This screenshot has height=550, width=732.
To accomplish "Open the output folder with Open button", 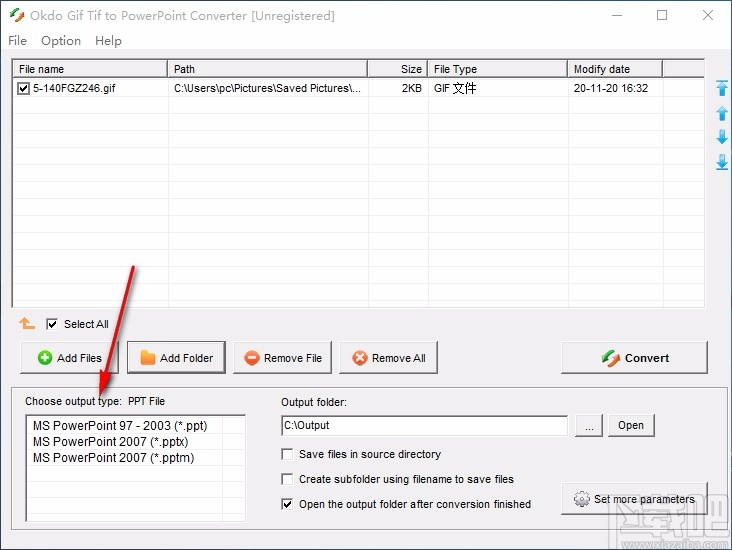I will coord(631,425).
